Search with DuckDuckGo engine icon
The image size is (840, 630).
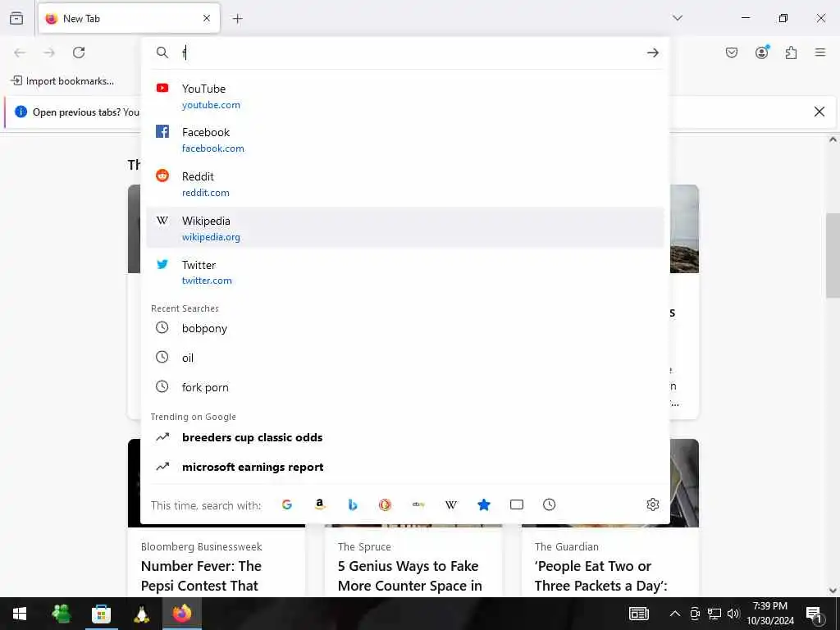pos(386,504)
